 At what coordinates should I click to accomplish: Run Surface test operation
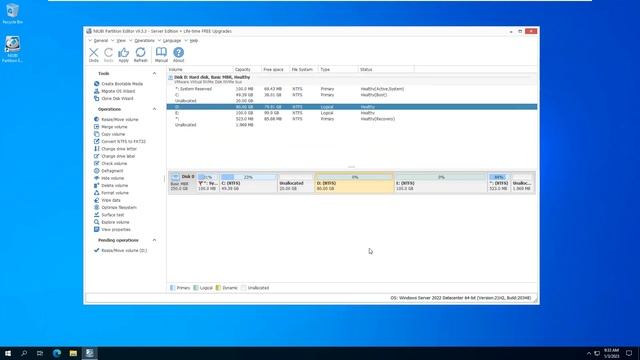109,215
